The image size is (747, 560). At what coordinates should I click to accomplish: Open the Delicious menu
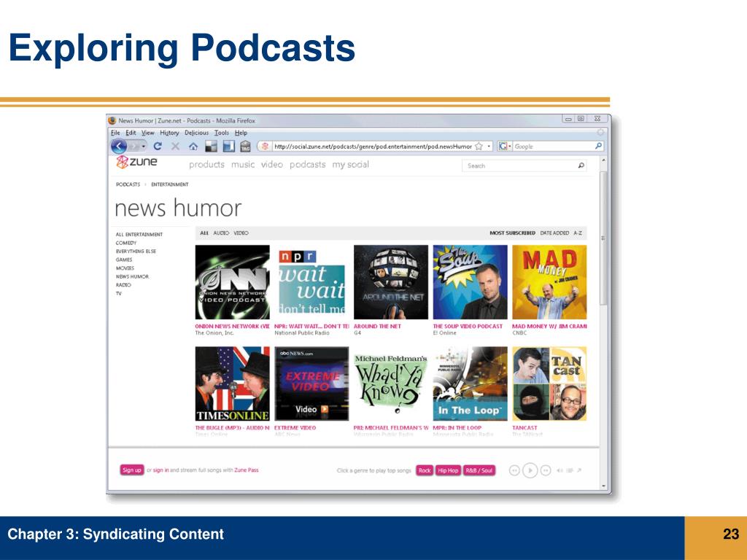click(196, 133)
